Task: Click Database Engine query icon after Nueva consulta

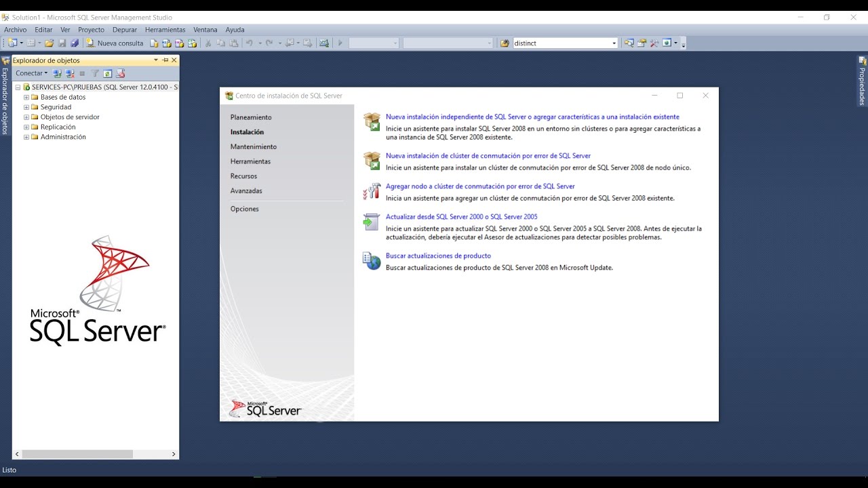Action: pyautogui.click(x=154, y=43)
